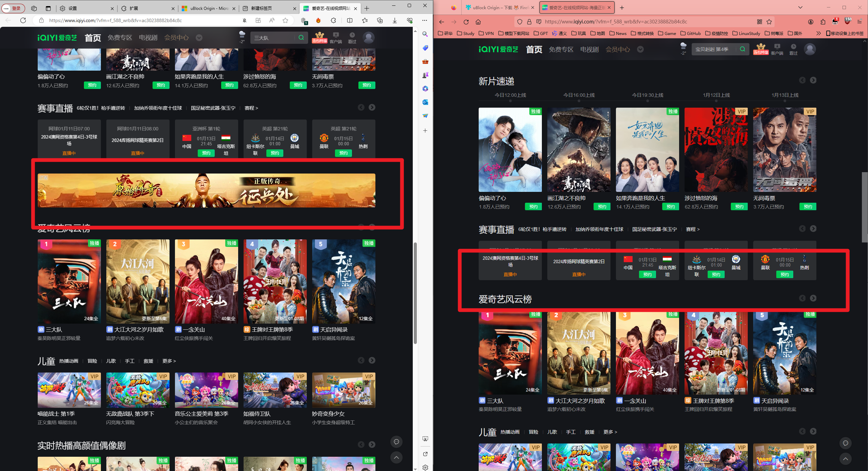Click search icon in Edge sidebar
868x471 pixels.
point(425,34)
